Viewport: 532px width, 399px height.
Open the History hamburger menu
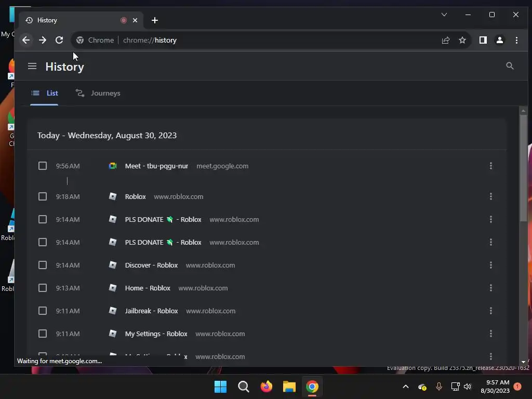(x=32, y=66)
